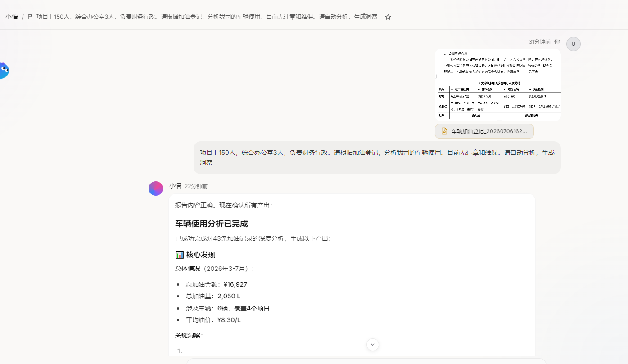Click the 小悟 sender name above the reply

pos(175,186)
